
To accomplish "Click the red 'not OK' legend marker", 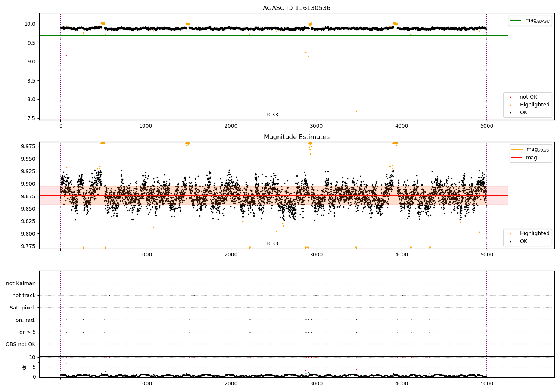I will click(x=510, y=97).
